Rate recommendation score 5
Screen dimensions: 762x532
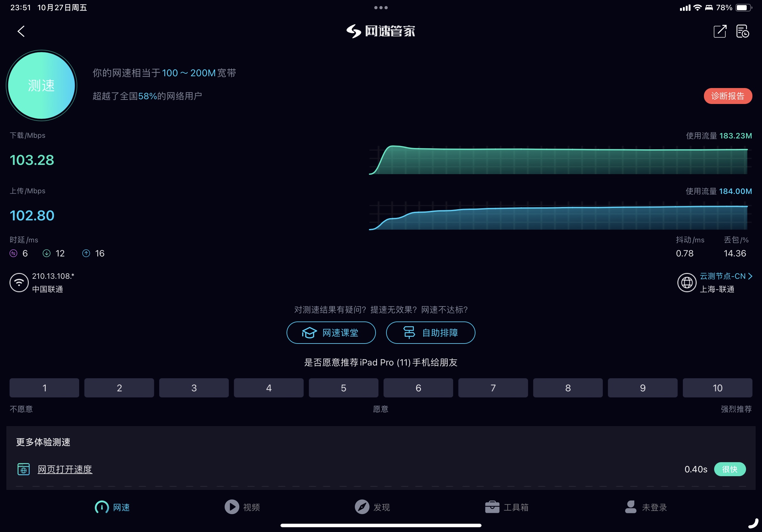click(x=343, y=388)
